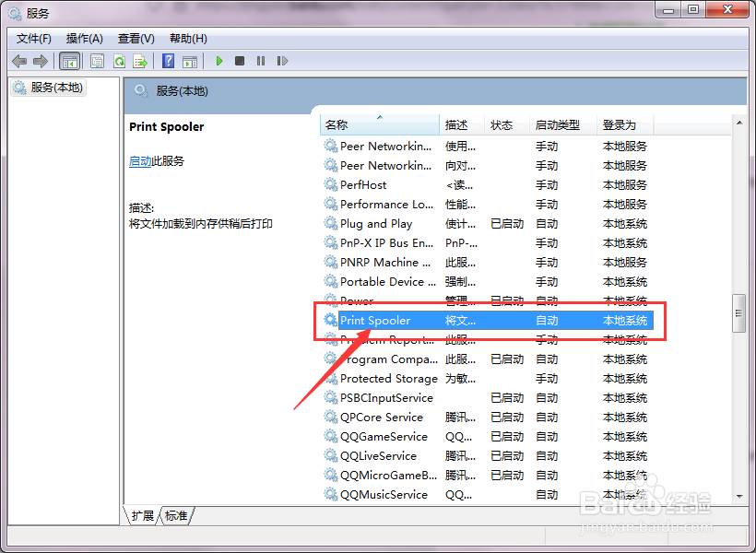Stop the service with the black stop icon
This screenshot has height=553, width=756.
pyautogui.click(x=239, y=61)
